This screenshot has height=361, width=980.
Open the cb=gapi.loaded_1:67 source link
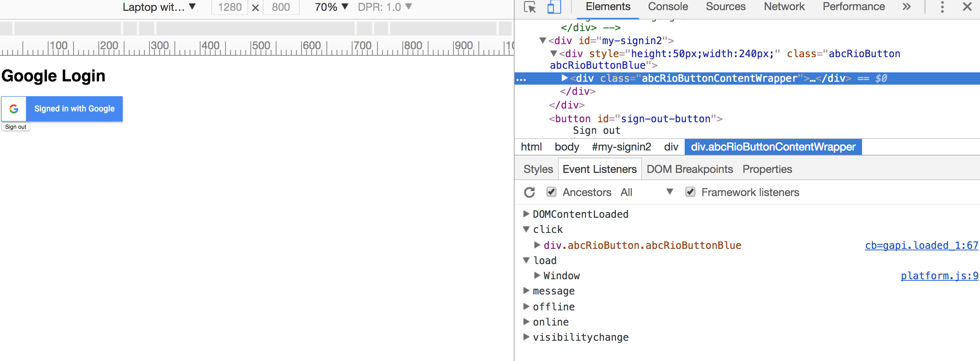[921, 245]
